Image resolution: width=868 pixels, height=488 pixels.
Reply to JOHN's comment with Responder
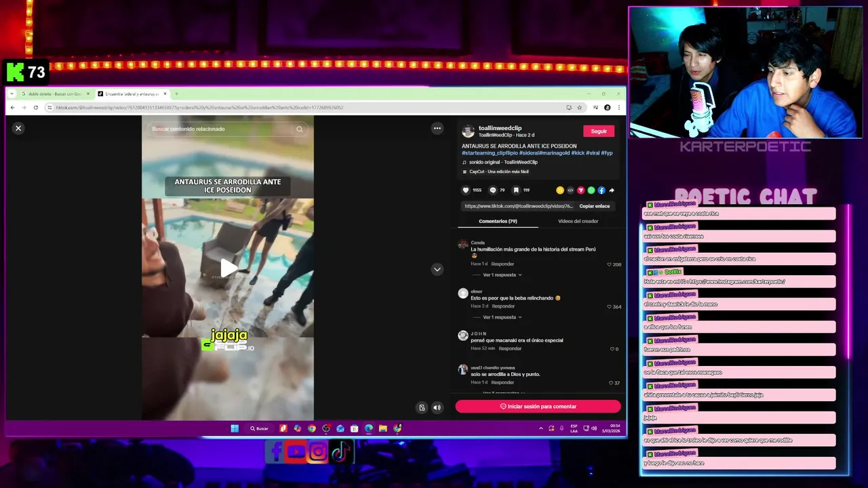click(510, 348)
